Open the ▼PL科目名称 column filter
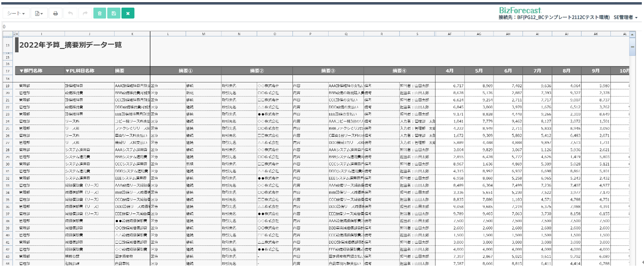Viewport: 644px width, 270px height. [80, 70]
